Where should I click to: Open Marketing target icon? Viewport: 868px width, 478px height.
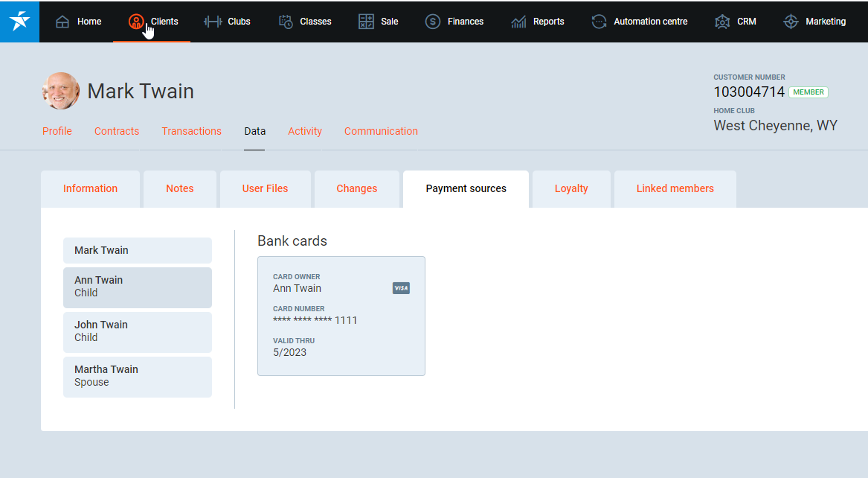pos(791,22)
